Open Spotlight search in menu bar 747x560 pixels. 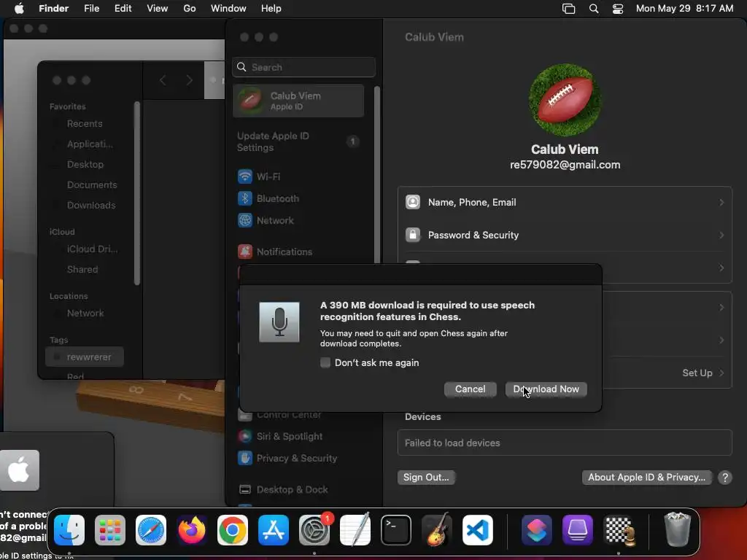594,9
